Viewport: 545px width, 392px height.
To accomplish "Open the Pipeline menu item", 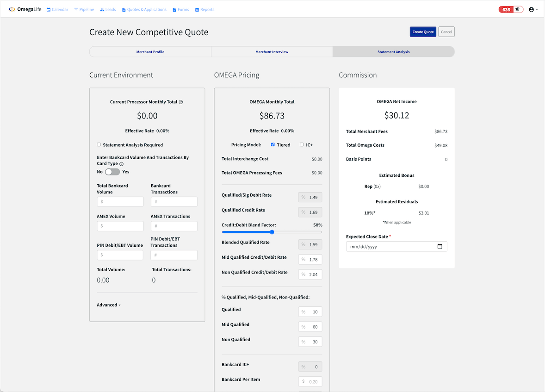I will (x=84, y=9).
